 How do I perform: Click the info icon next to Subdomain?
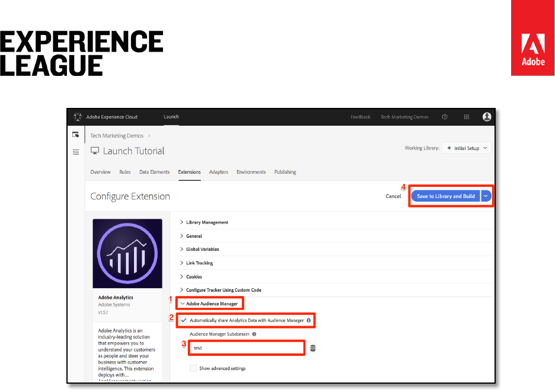point(254,334)
